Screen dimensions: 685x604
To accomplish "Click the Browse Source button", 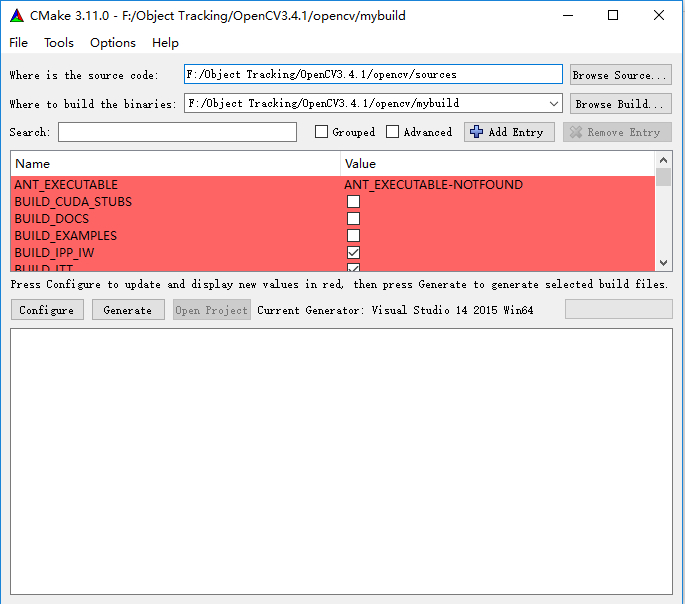I will pos(620,75).
